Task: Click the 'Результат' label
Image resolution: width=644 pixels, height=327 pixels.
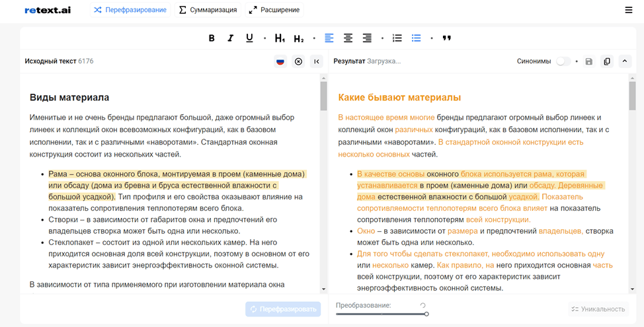Action: pyautogui.click(x=349, y=61)
